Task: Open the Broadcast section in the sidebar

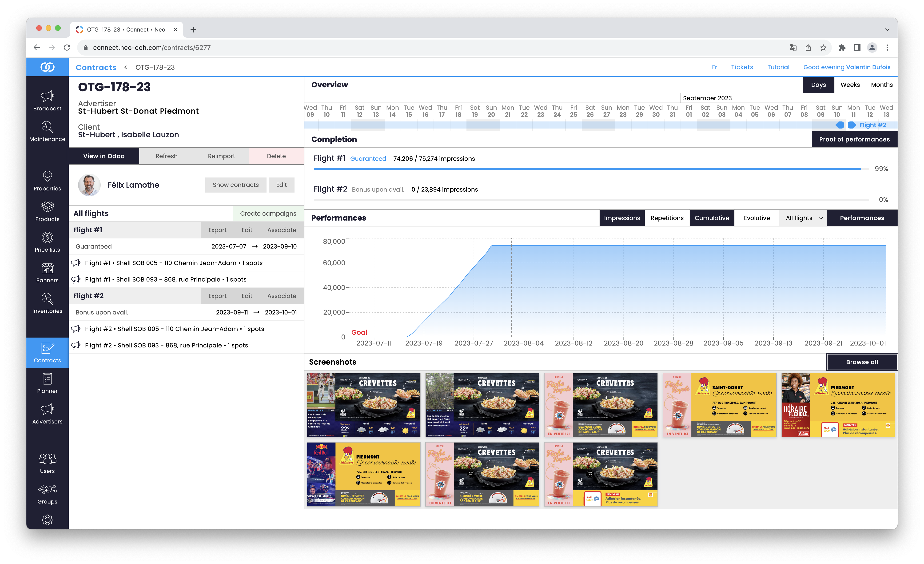Action: click(x=47, y=97)
